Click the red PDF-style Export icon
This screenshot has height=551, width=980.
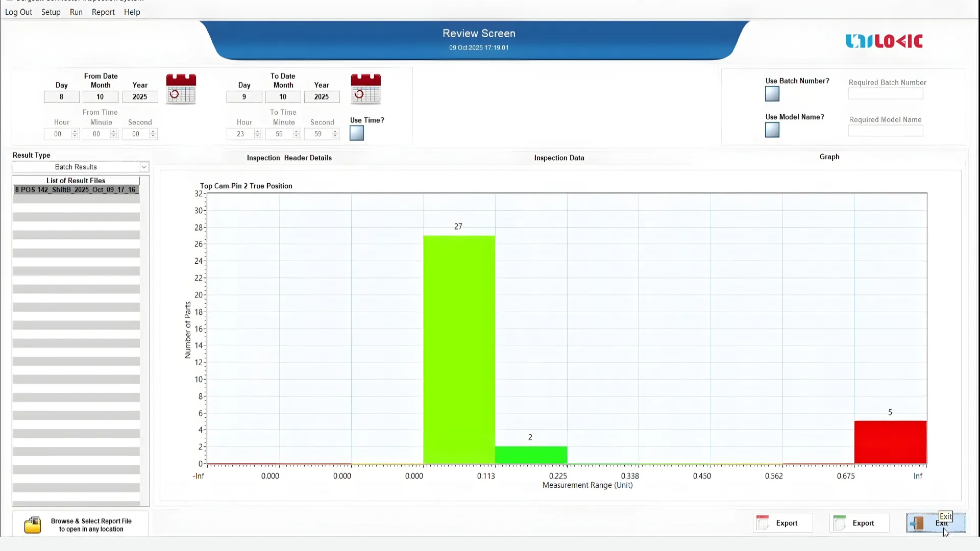tap(763, 523)
